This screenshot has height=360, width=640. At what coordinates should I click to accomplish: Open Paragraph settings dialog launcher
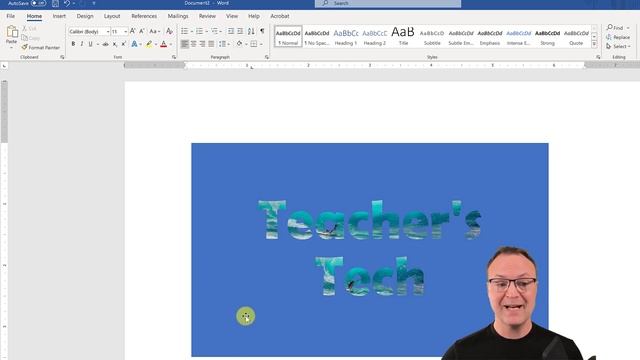[267, 57]
